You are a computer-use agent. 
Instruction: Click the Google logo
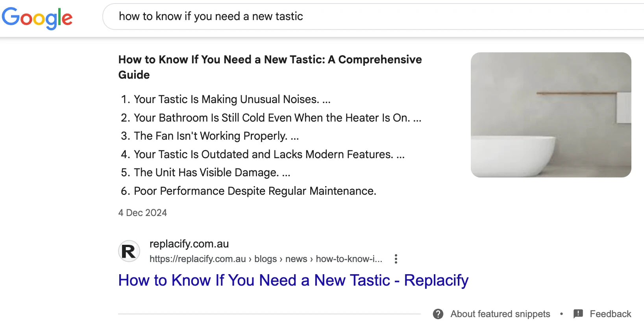(37, 18)
